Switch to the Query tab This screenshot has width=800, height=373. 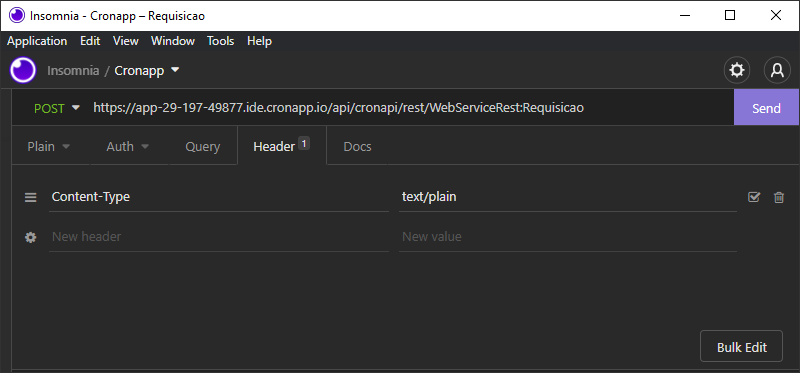[x=203, y=146]
